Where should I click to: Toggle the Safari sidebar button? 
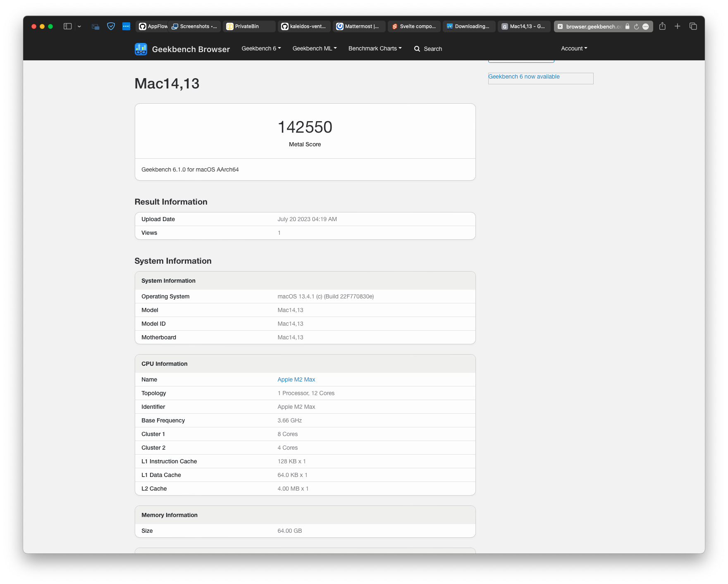pos(67,26)
